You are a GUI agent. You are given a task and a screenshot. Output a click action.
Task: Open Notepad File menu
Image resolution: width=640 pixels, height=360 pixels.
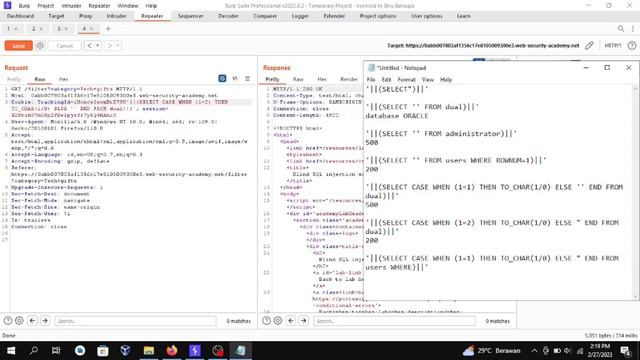click(x=371, y=80)
